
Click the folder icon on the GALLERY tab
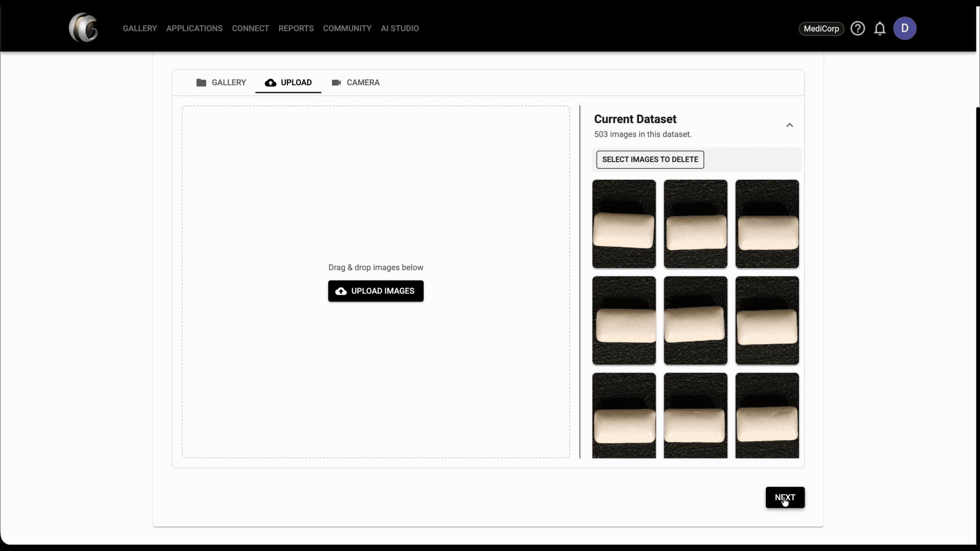coord(201,82)
